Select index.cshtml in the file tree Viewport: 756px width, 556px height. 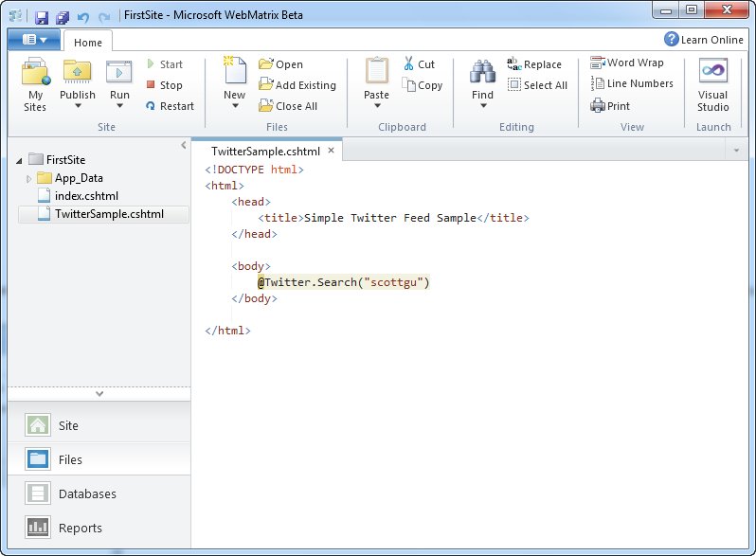tap(78, 196)
